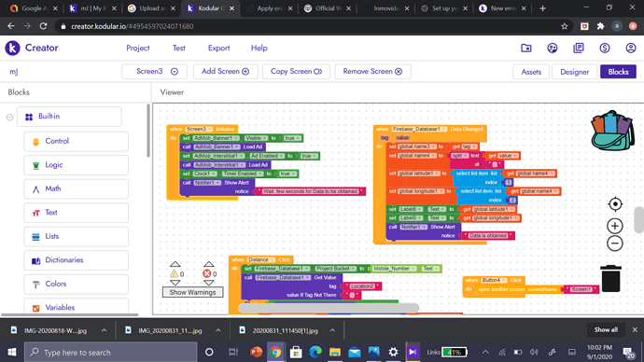The image size is (644, 362).
Task: Jump to previous error with up arrow
Action: [x=209, y=264]
